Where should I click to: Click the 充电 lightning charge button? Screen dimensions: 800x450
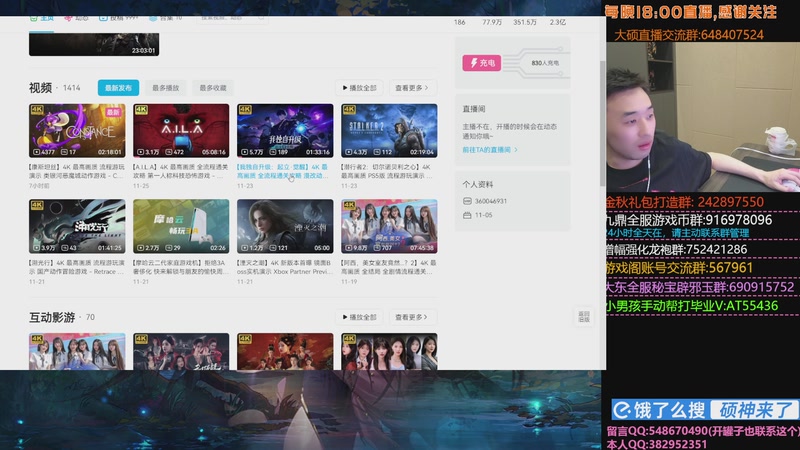point(481,63)
